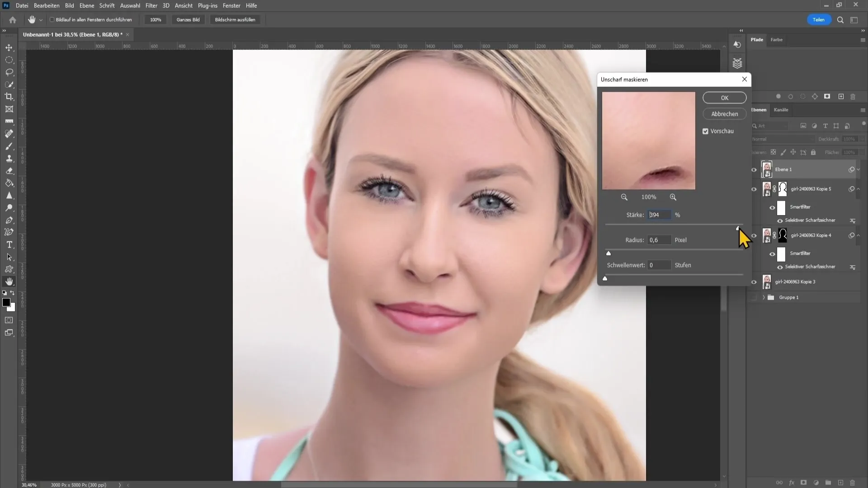Expand smart filter arrow on Ebene 1

click(859, 170)
